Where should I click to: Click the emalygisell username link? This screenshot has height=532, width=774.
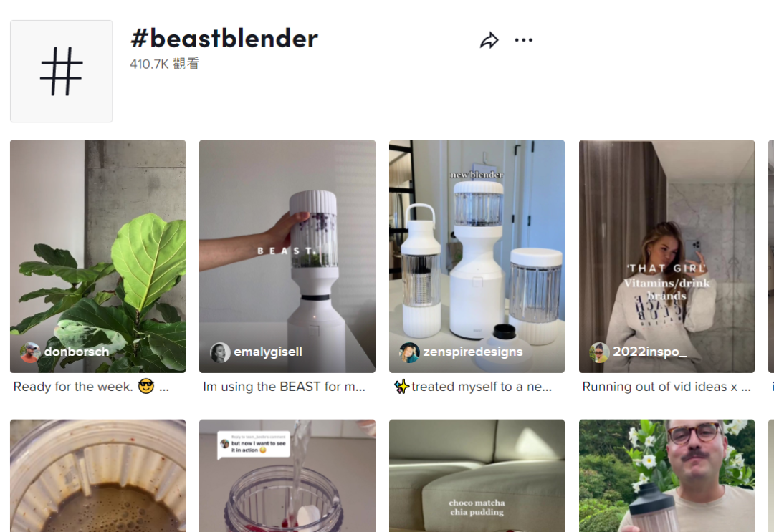coord(268,352)
